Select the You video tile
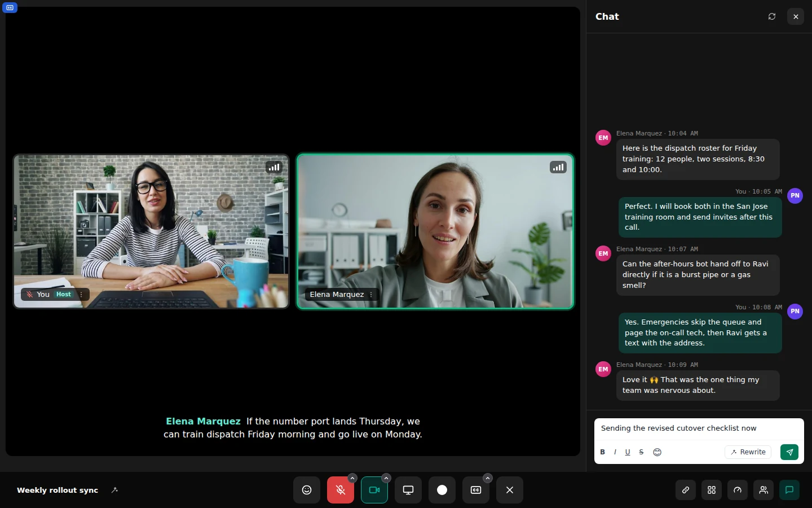812x508 pixels. [x=151, y=231]
